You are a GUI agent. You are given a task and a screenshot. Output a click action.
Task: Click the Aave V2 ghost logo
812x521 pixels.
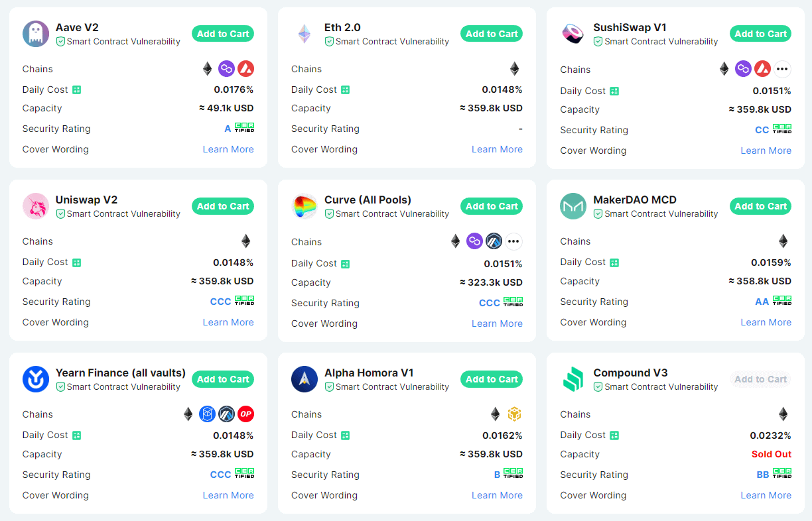[x=36, y=34]
